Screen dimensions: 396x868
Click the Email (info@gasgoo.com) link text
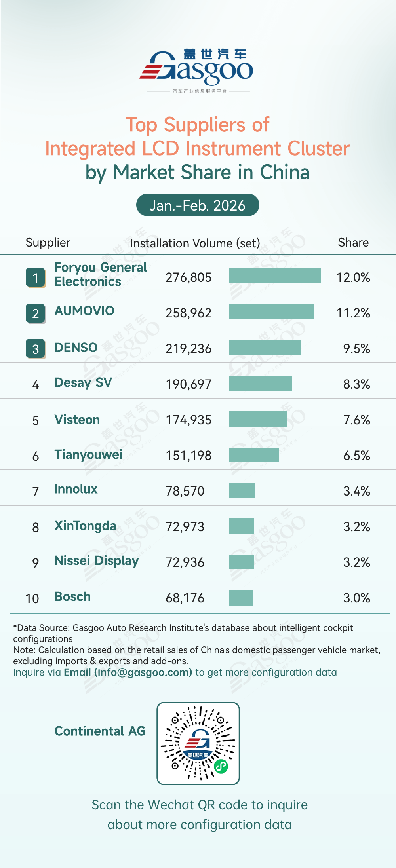[x=128, y=672]
